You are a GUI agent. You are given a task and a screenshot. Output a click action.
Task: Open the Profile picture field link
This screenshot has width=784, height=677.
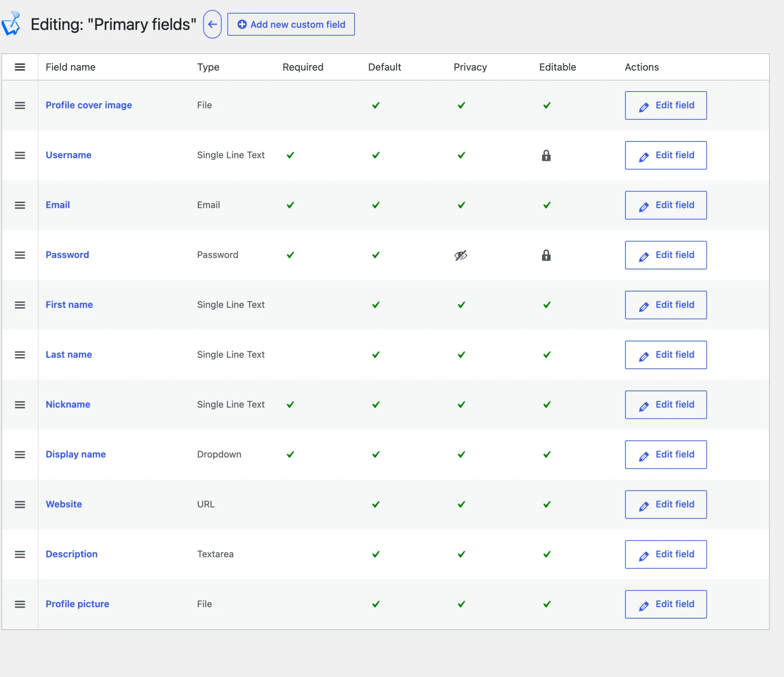point(78,604)
